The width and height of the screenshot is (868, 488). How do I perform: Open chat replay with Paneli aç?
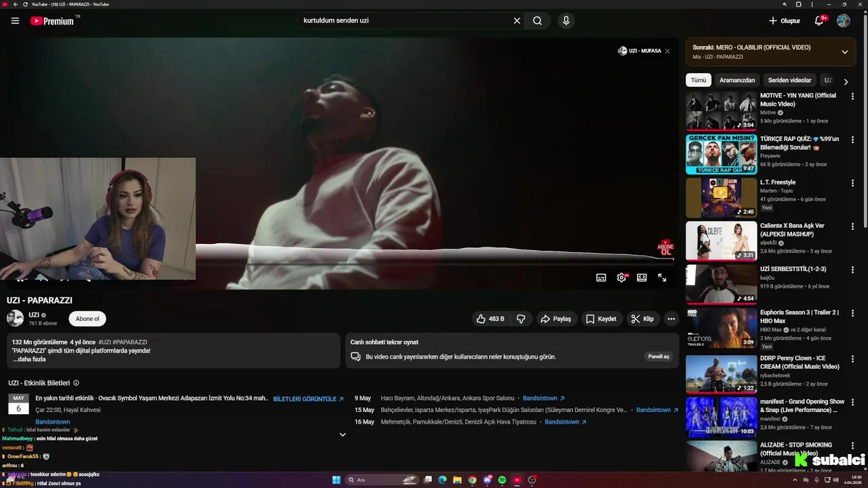658,357
